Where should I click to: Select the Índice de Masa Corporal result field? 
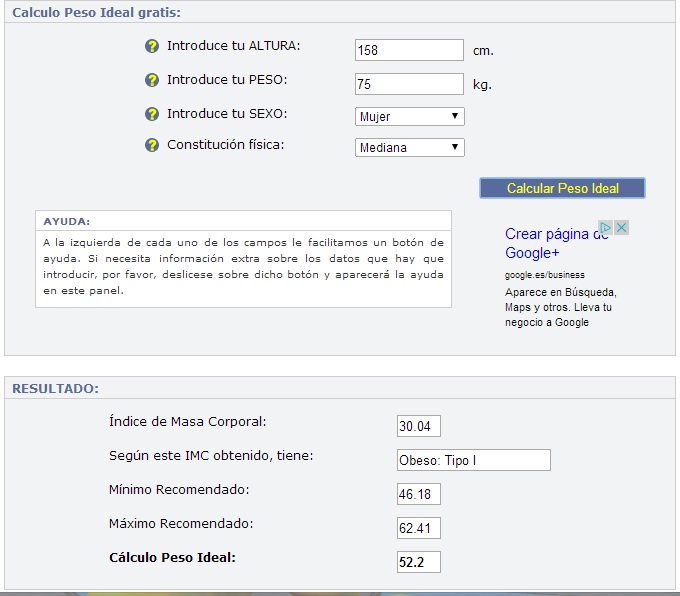[x=418, y=426]
